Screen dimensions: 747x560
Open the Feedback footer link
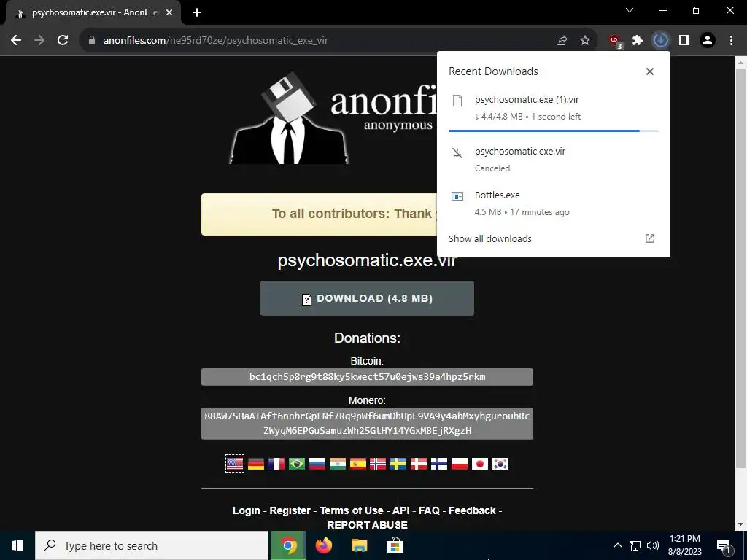coord(472,510)
